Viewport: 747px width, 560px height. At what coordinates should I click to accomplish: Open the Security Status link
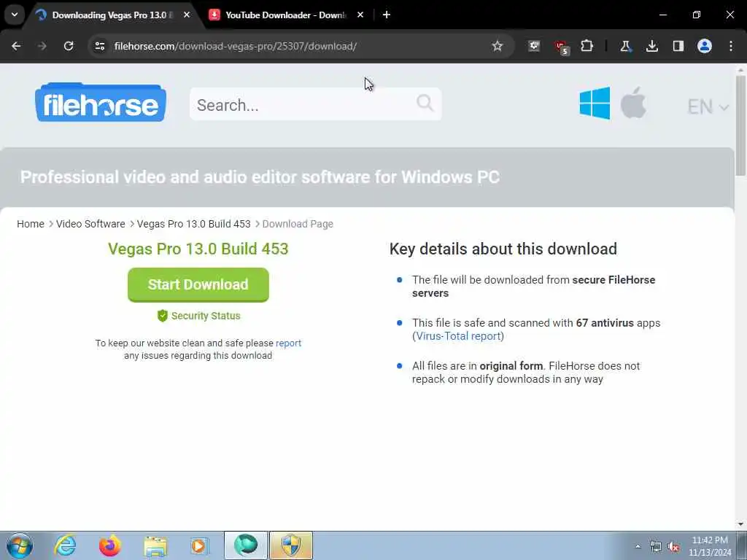coord(199,316)
